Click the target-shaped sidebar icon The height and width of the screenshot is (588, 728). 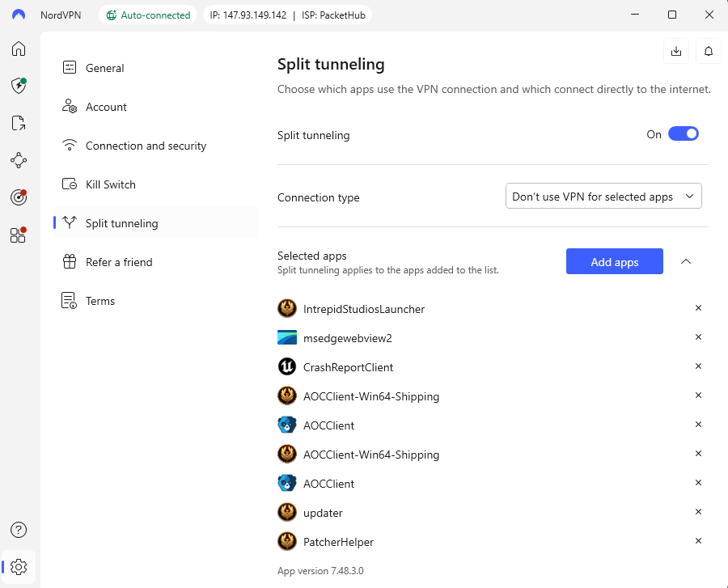click(19, 197)
